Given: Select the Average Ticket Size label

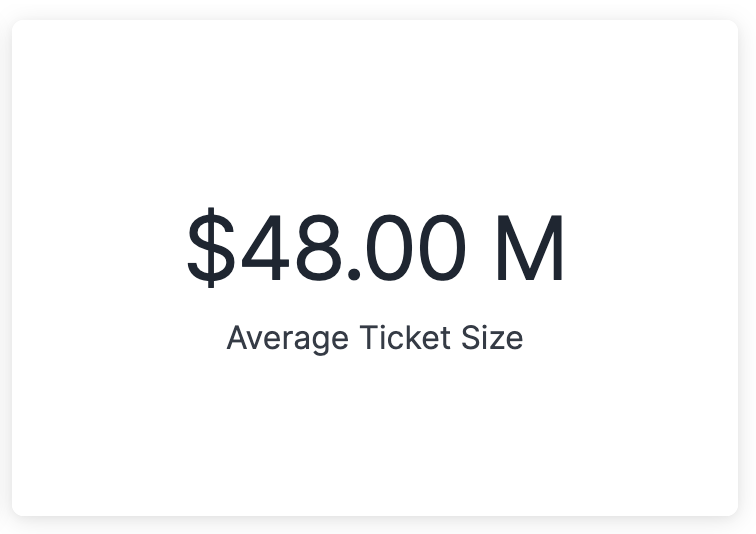Looking at the screenshot, I should click(x=375, y=339).
